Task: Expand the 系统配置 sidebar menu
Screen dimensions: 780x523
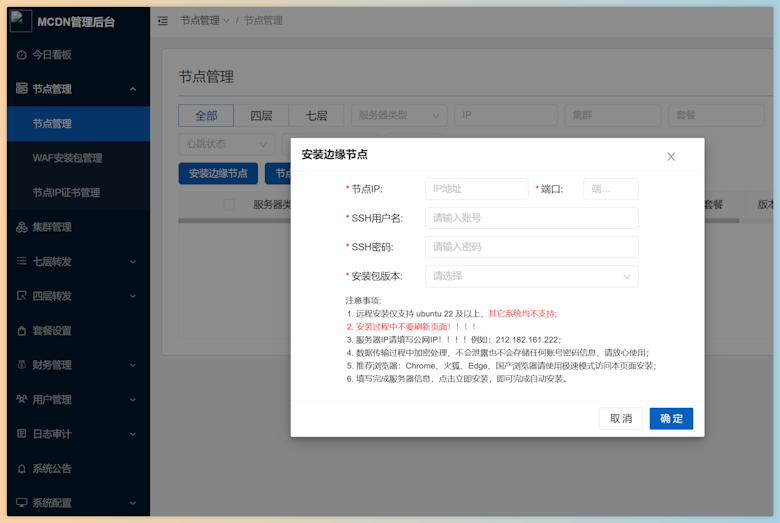Action: 78,503
